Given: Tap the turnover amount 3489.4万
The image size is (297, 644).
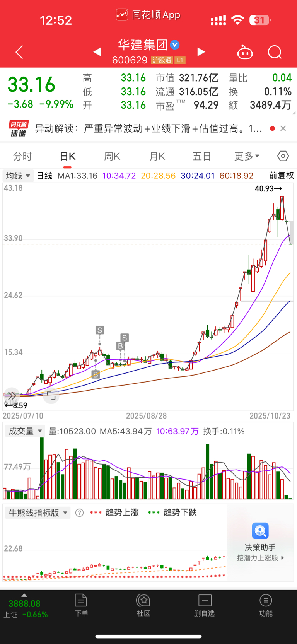Looking at the screenshot, I should tap(271, 105).
